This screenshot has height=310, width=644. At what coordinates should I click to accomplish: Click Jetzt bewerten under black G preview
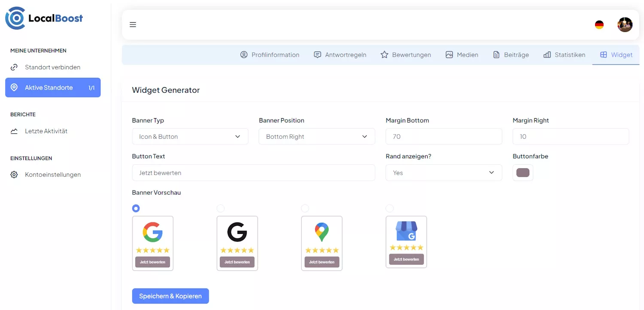(237, 262)
